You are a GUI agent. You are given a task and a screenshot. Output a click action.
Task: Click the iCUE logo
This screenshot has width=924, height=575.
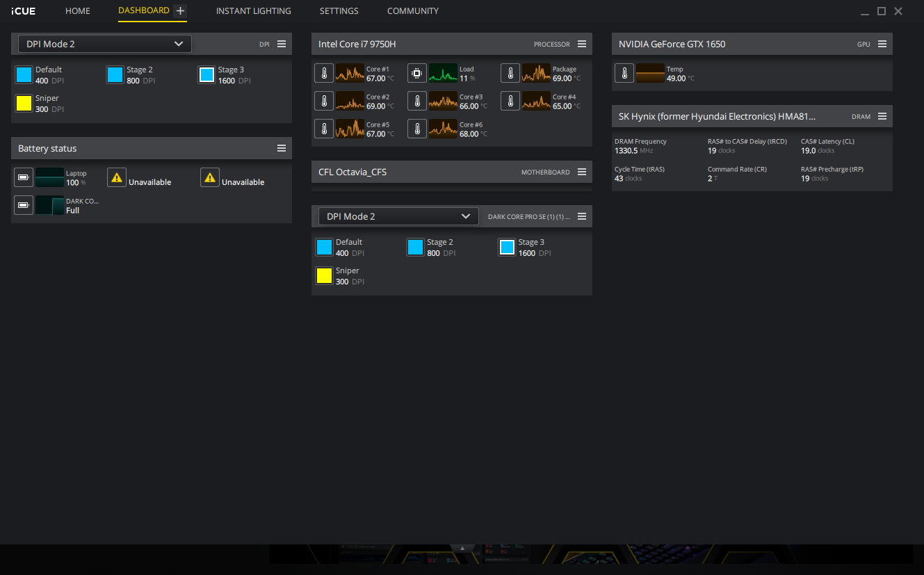pos(24,11)
